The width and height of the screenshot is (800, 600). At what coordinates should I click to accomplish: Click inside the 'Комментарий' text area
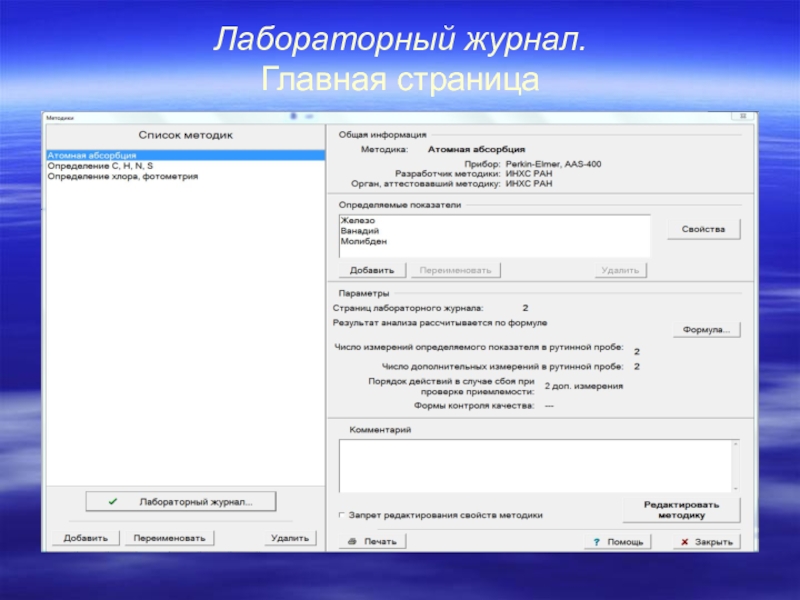click(535, 465)
